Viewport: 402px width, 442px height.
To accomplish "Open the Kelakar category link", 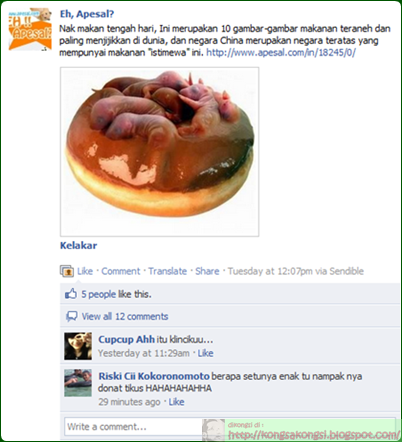I will click(x=78, y=246).
